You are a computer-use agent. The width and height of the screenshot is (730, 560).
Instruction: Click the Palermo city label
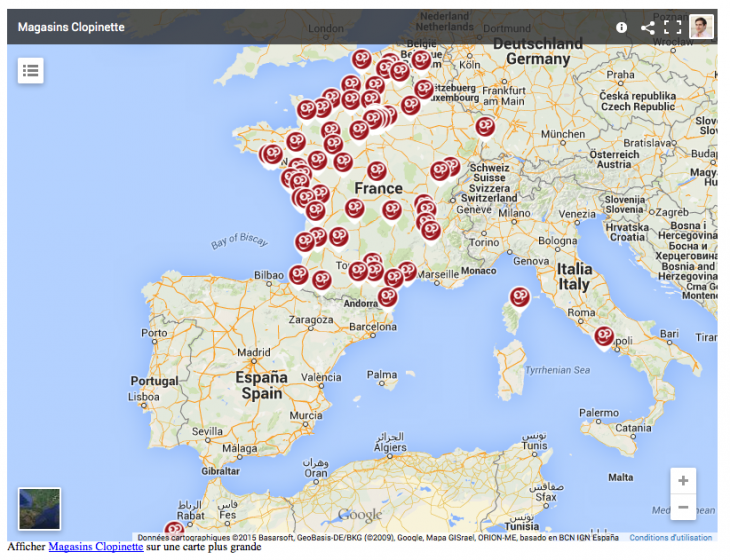[x=599, y=413]
